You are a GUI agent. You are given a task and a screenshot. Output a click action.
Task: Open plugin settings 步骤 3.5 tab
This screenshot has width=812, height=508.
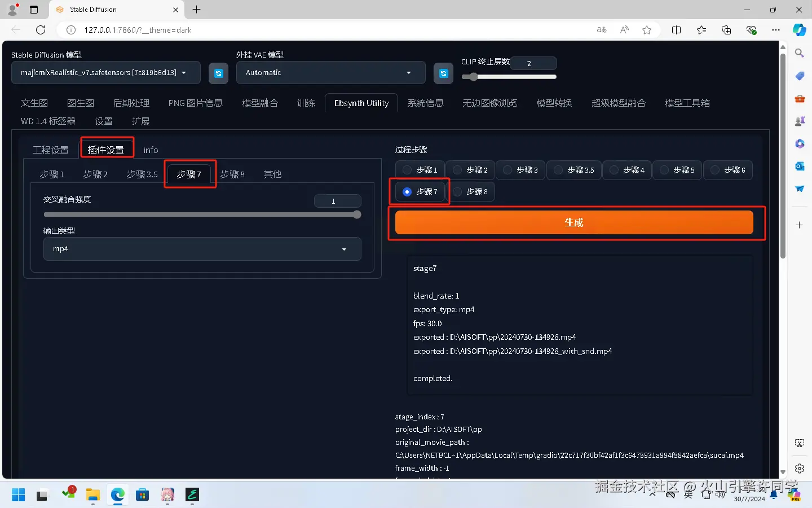[x=142, y=174]
